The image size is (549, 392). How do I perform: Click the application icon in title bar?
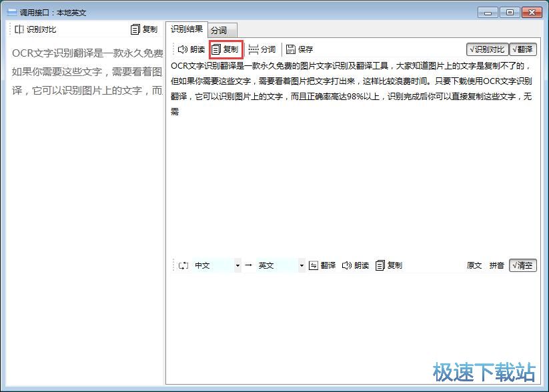(12, 12)
